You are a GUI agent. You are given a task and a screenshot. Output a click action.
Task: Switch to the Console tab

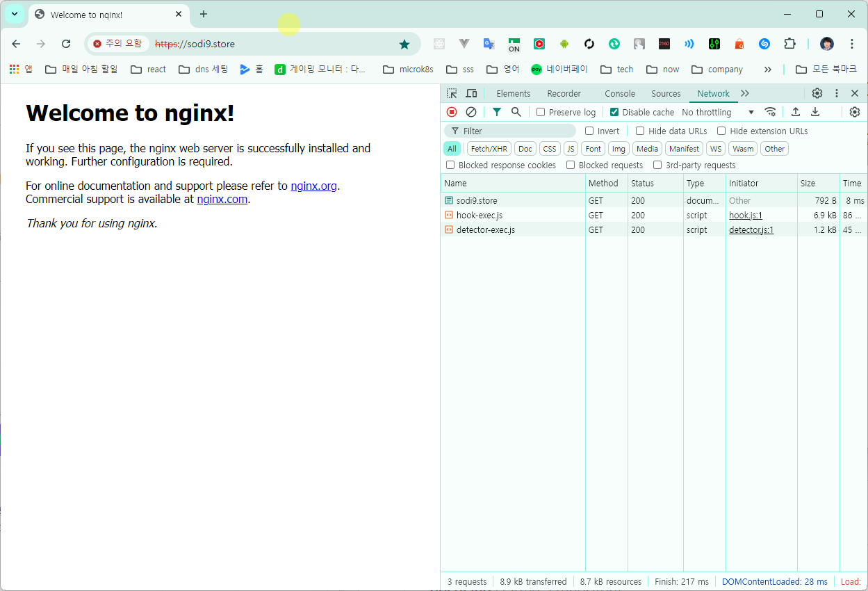(x=620, y=93)
